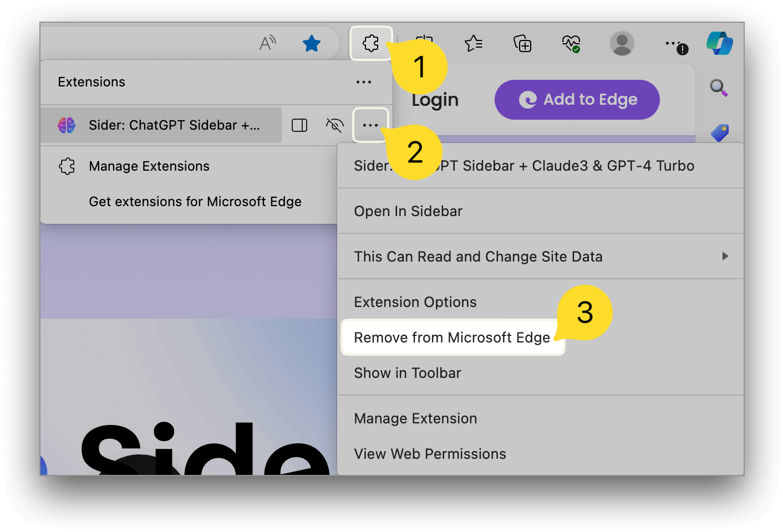Click the sidebar Search magnifier icon
The width and height of the screenshot is (783, 532).
(x=719, y=88)
